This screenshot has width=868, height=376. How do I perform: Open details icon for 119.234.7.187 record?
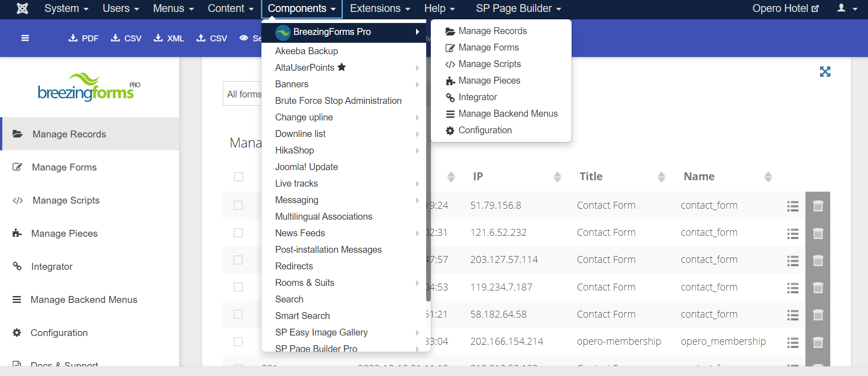click(x=793, y=288)
